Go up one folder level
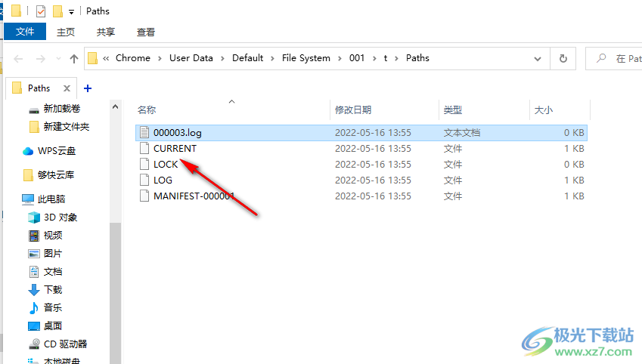 (73, 59)
